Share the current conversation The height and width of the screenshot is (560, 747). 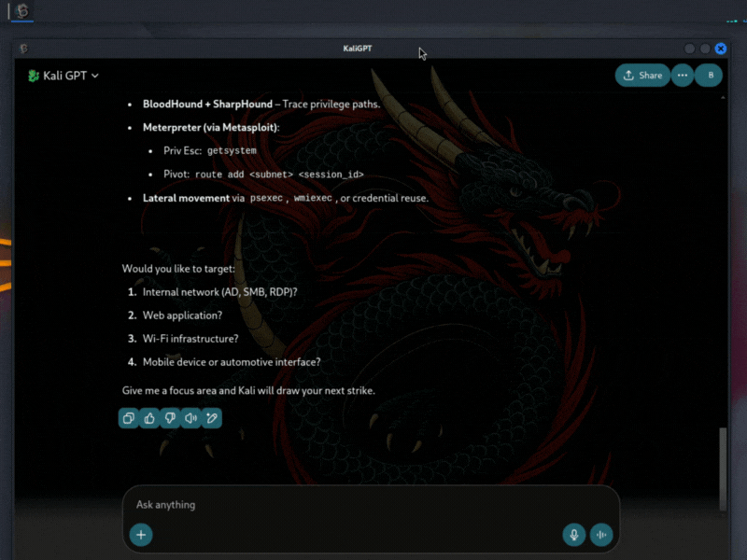point(642,76)
